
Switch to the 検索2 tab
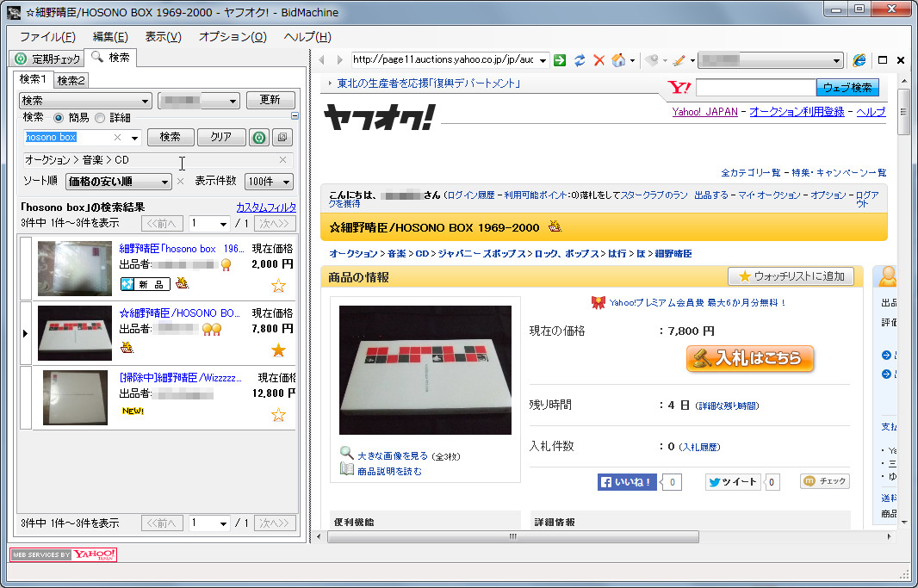click(72, 79)
